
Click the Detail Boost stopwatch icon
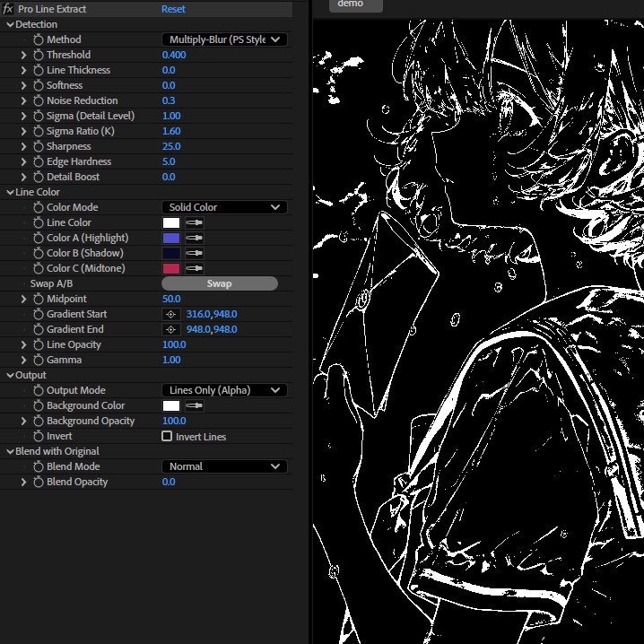pyautogui.click(x=39, y=177)
